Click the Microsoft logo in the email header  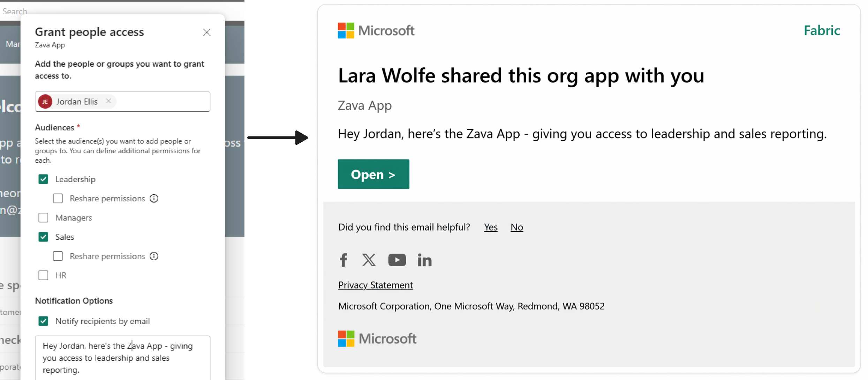376,31
